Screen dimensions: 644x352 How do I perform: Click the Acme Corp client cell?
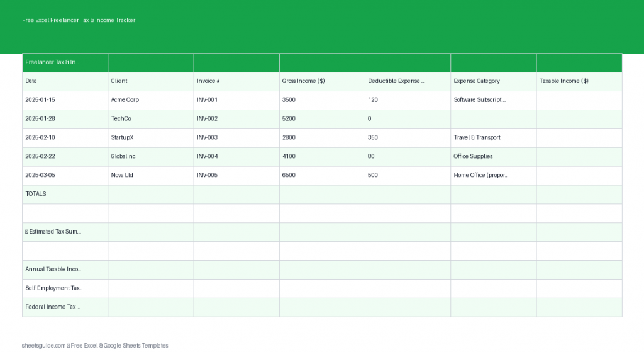tap(150, 100)
